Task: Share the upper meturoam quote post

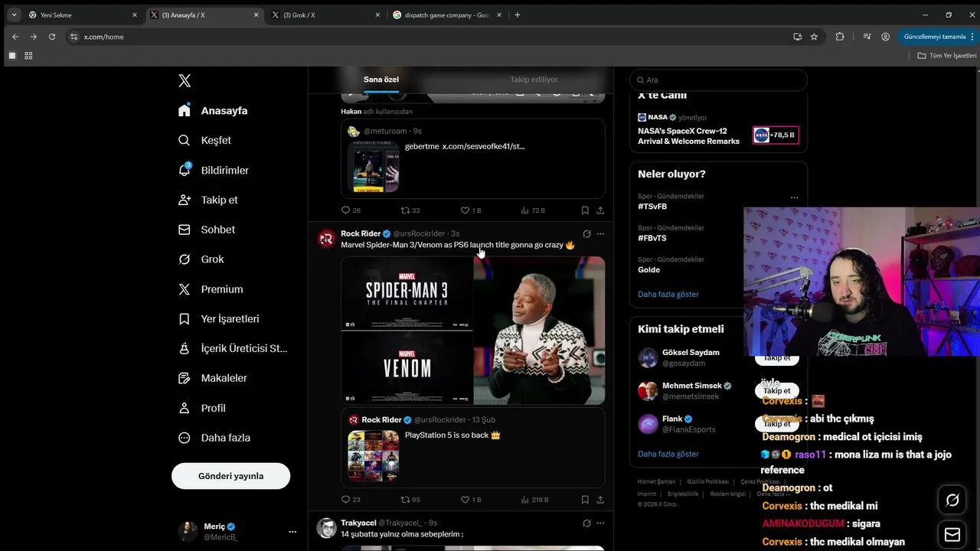Action: tap(600, 210)
